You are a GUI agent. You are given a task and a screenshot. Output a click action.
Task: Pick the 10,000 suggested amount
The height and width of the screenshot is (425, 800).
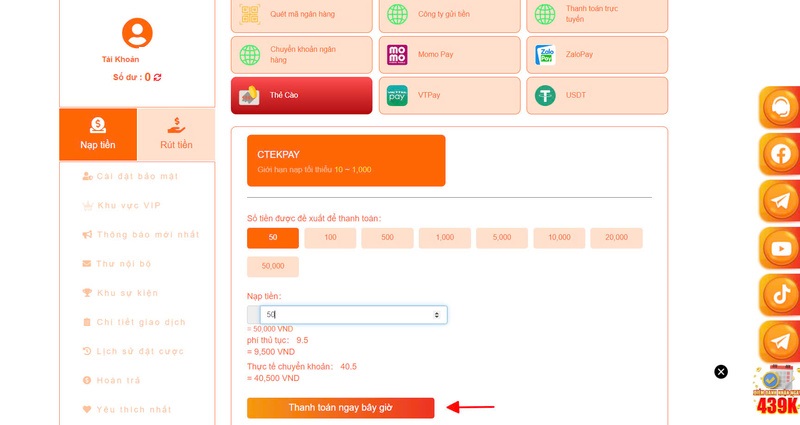559,238
